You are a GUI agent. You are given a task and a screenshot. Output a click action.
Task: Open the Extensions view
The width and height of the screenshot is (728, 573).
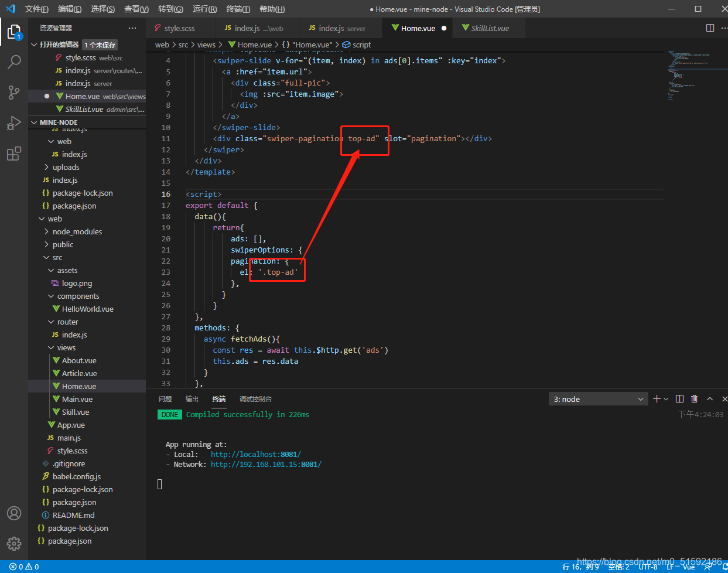point(15,154)
